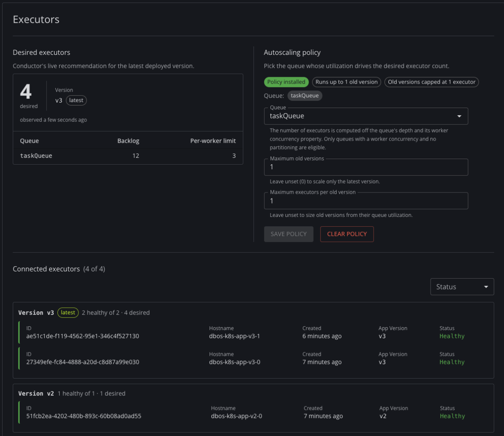Click the Per-worker limit value 3

[234, 156]
